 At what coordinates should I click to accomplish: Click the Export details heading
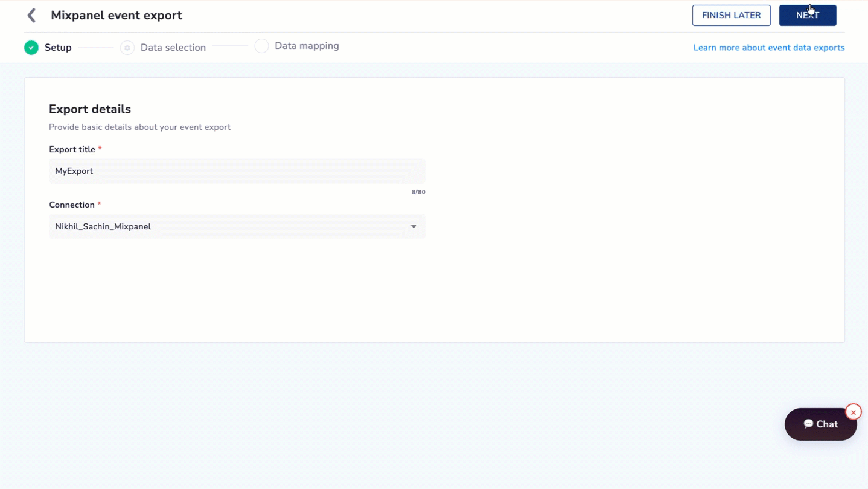coord(90,109)
